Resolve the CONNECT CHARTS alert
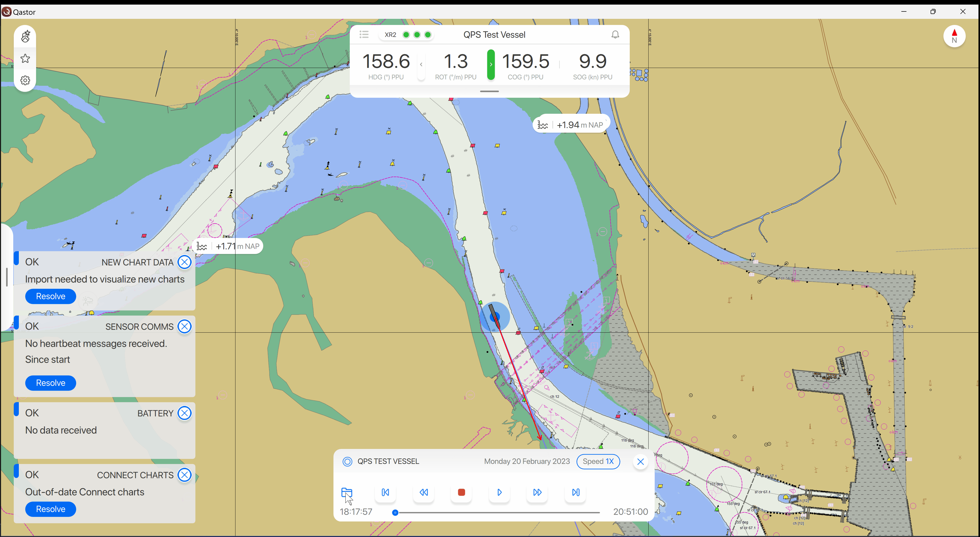 click(51, 509)
